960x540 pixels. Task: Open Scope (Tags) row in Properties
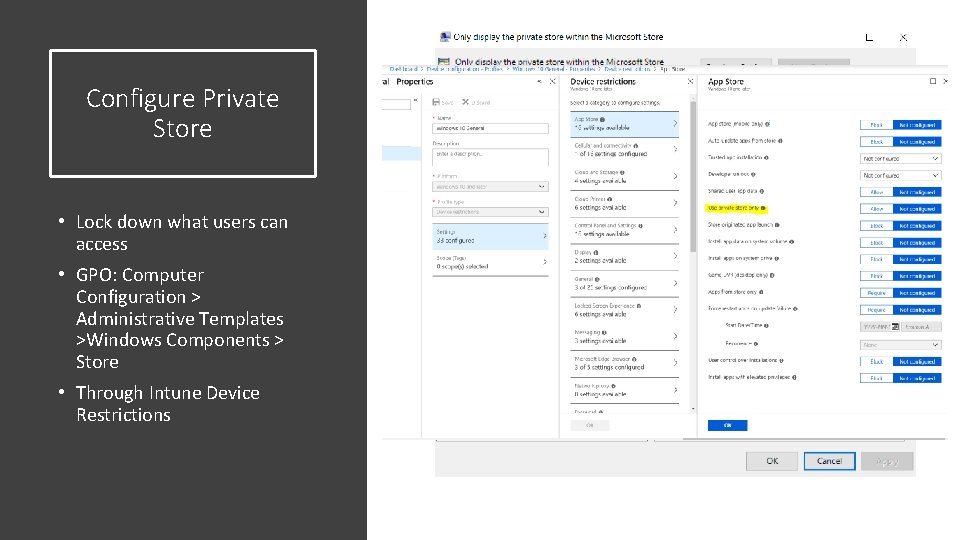coord(490,262)
